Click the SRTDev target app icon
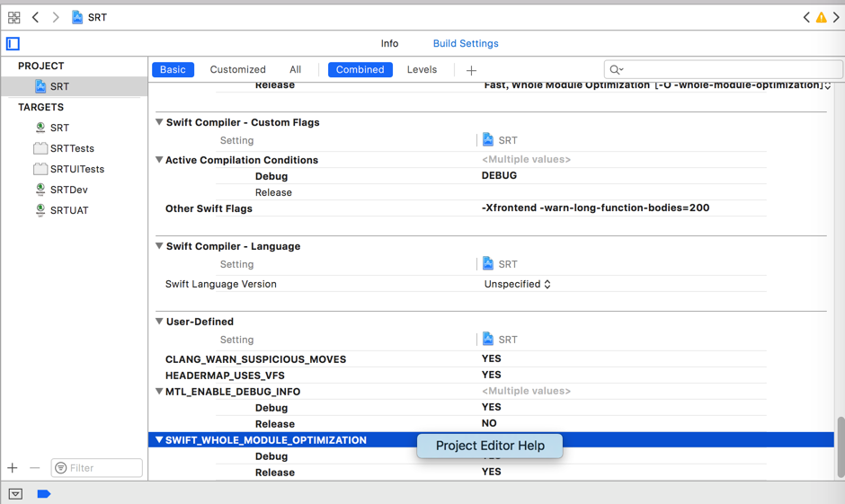845x504 pixels. click(x=40, y=190)
